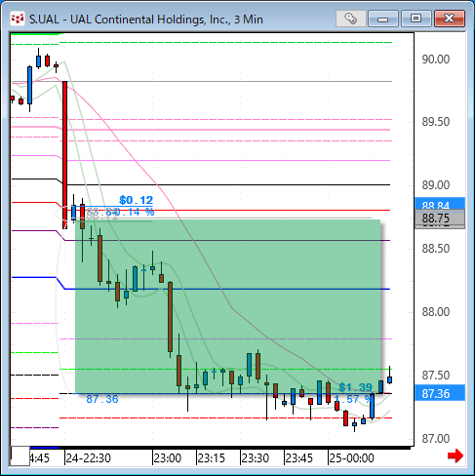Click the 88.50 price axis label

[436, 249]
